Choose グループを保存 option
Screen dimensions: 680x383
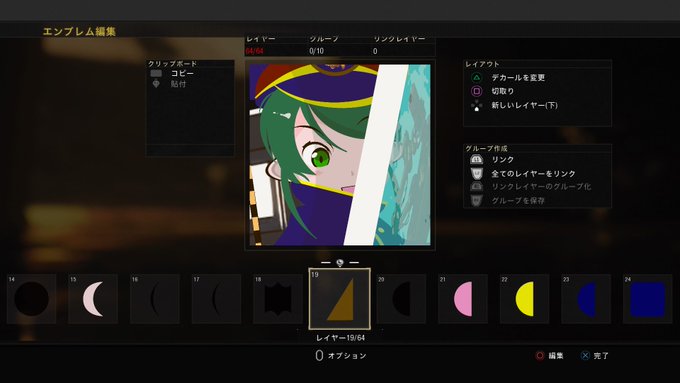coord(518,200)
